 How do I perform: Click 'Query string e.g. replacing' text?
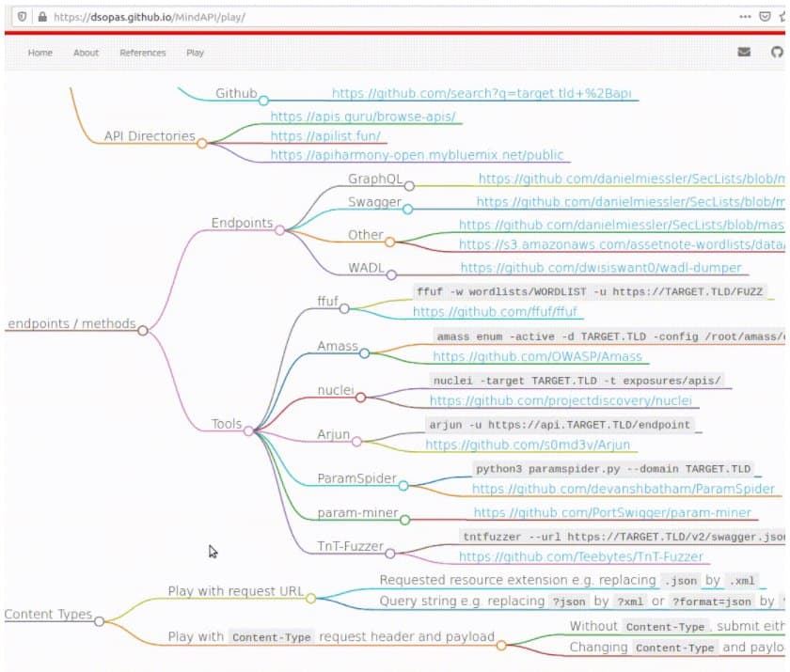(462, 601)
